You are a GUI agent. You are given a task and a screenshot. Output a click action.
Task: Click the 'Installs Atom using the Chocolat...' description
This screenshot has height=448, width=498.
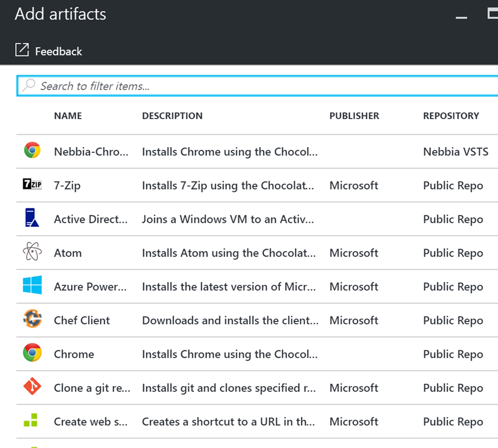pyautogui.click(x=229, y=253)
